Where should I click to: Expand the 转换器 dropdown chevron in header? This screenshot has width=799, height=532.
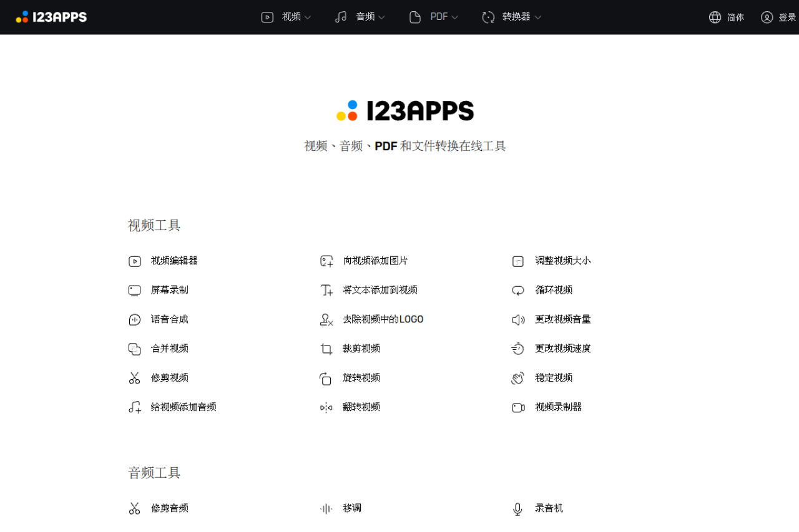(537, 17)
